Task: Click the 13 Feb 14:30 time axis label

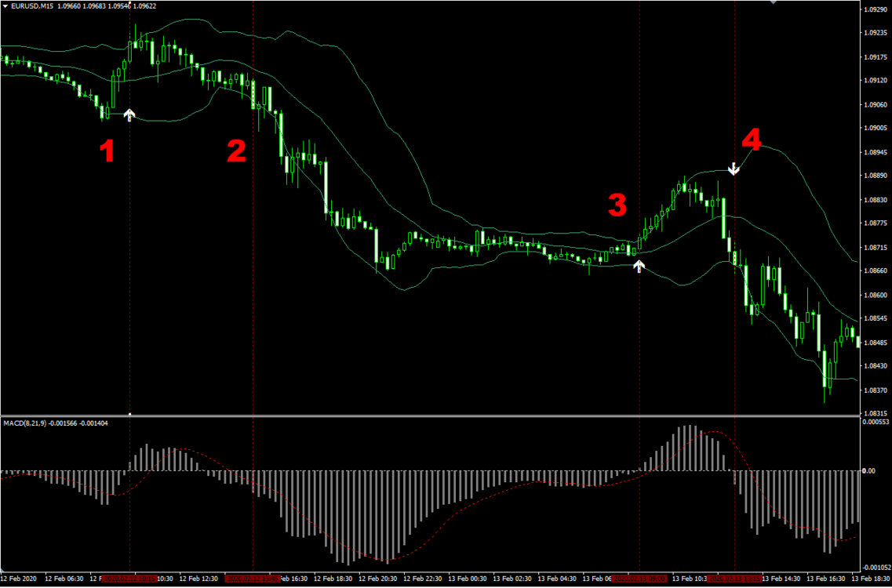Action: pyautogui.click(x=781, y=579)
